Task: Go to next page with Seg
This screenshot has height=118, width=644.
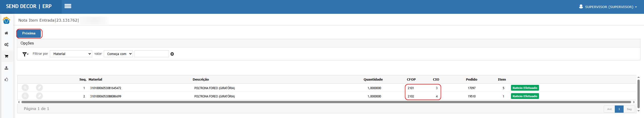Action: (629, 109)
